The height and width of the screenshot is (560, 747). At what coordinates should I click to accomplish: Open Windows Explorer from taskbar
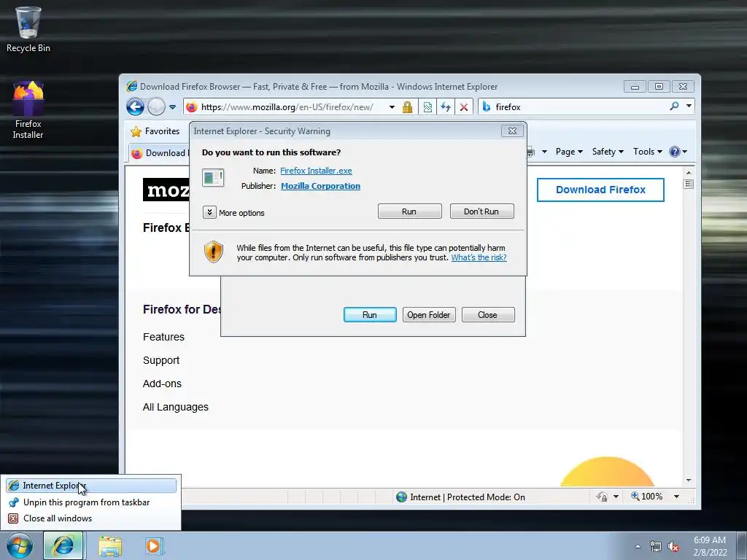[110, 547]
